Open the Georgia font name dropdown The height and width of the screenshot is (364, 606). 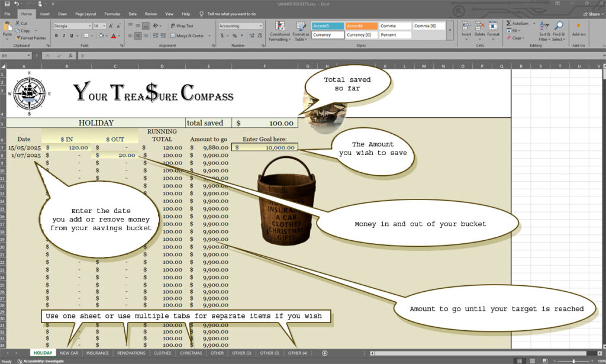click(89, 26)
